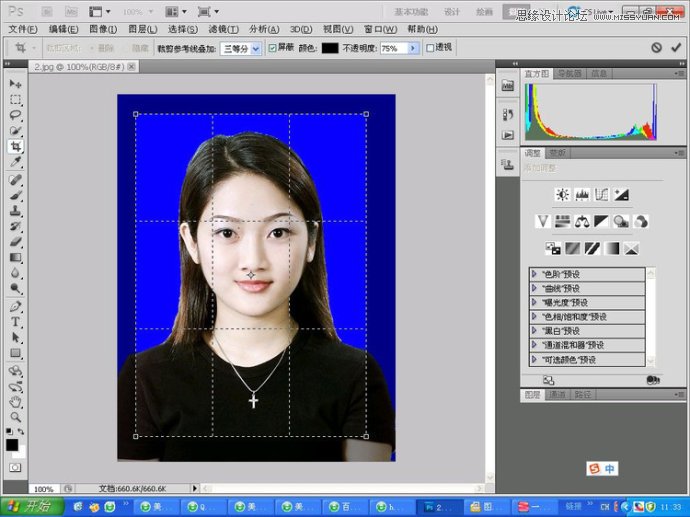The width and height of the screenshot is (690, 517).
Task: Add a Levels adjustment
Action: (x=582, y=195)
